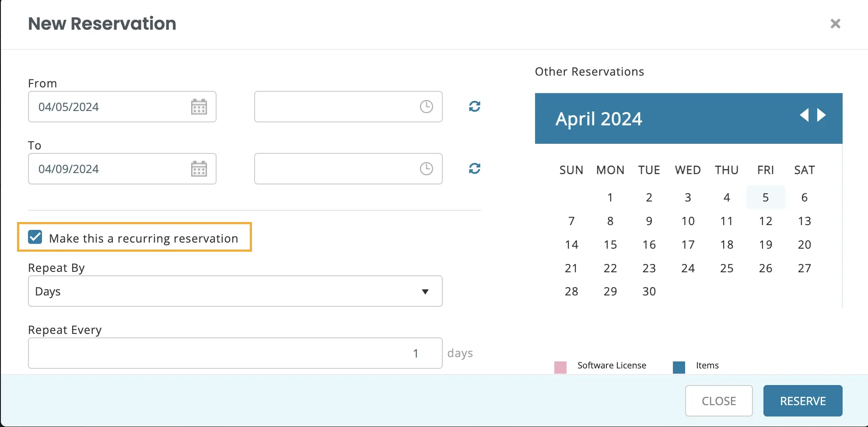Click the RESERVE button
The image size is (868, 427).
pyautogui.click(x=802, y=400)
